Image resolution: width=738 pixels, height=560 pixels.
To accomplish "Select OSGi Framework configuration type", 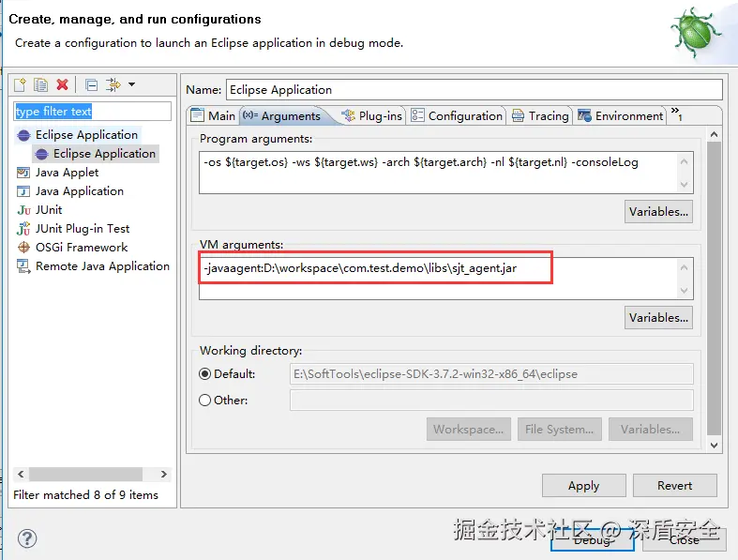I will (x=82, y=248).
